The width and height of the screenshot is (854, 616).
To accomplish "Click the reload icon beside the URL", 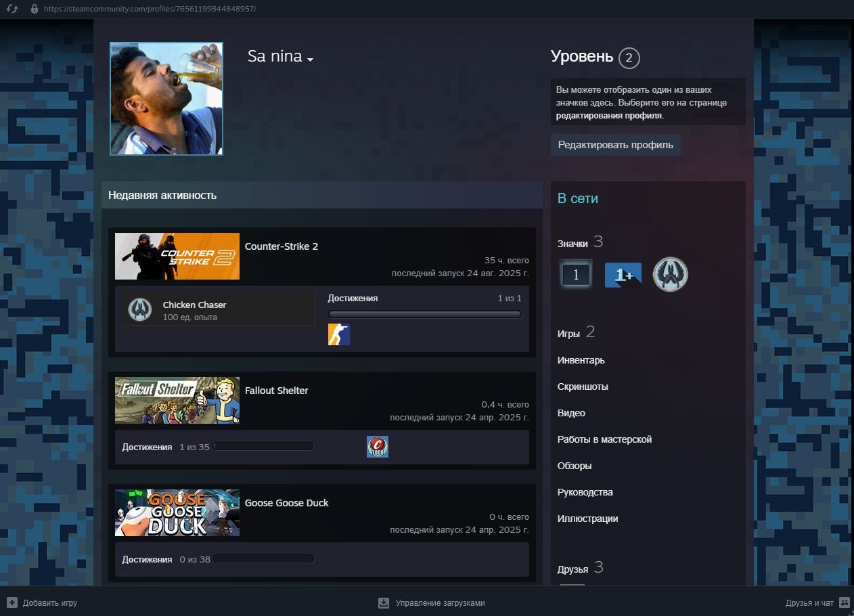I will [12, 9].
